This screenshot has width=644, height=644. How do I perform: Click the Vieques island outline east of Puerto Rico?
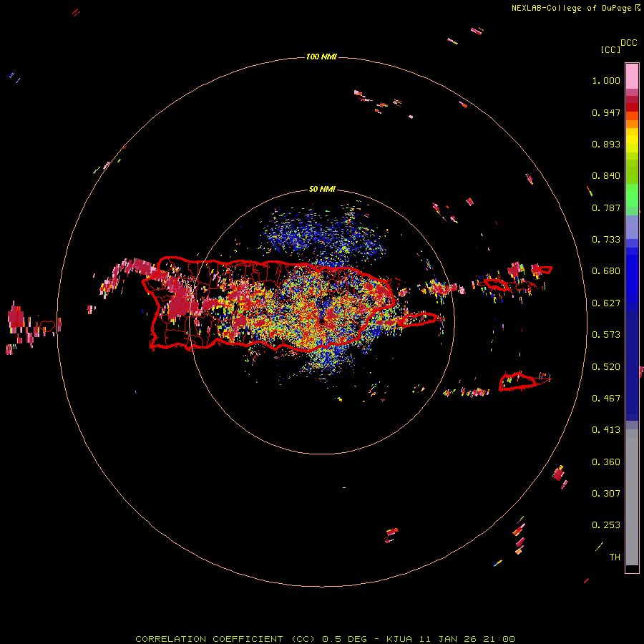(x=418, y=318)
